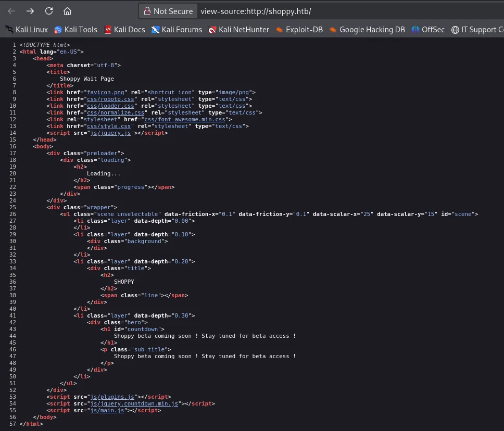Go to the home page icon
504x431 pixels.
[68, 11]
